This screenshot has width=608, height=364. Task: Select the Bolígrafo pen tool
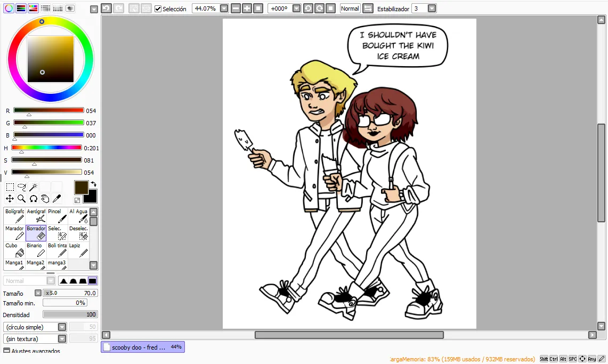click(x=14, y=216)
